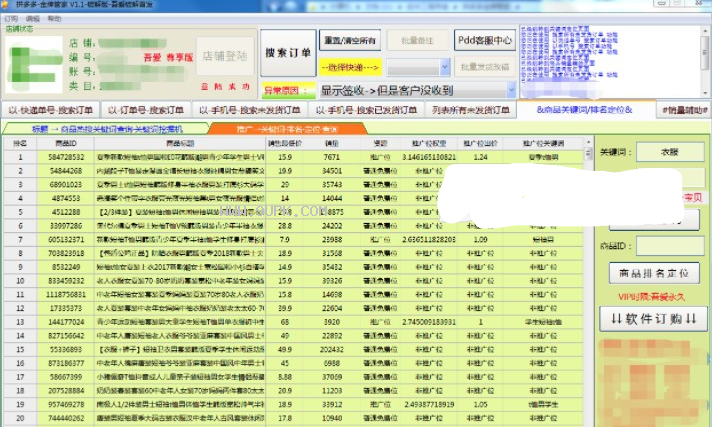The width and height of the screenshot is (712, 427).
Task: Open the Pdd客服中心 button
Action: (x=485, y=40)
